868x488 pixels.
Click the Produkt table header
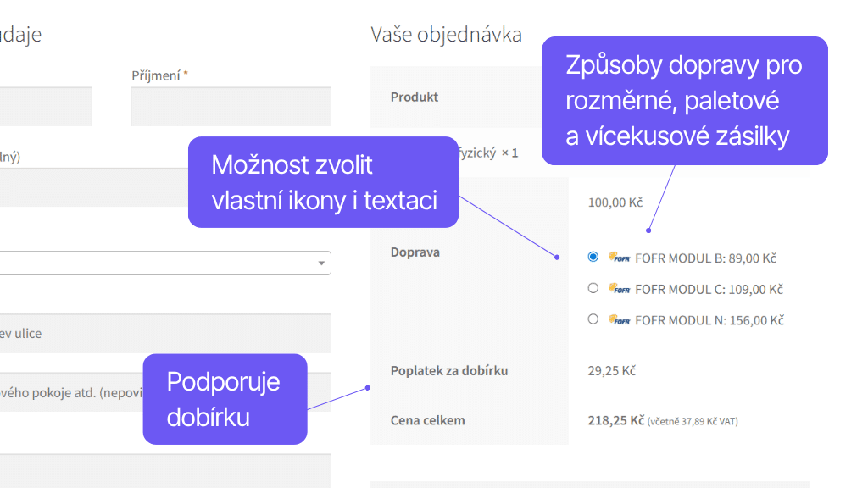(x=414, y=97)
